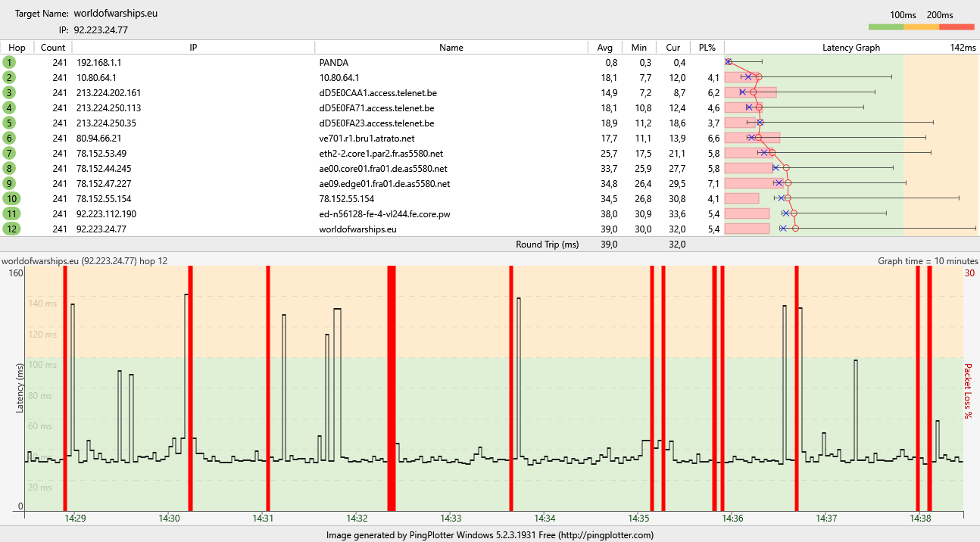Select the hop 12 green circle icon
980x542 pixels.
pyautogui.click(x=10, y=229)
